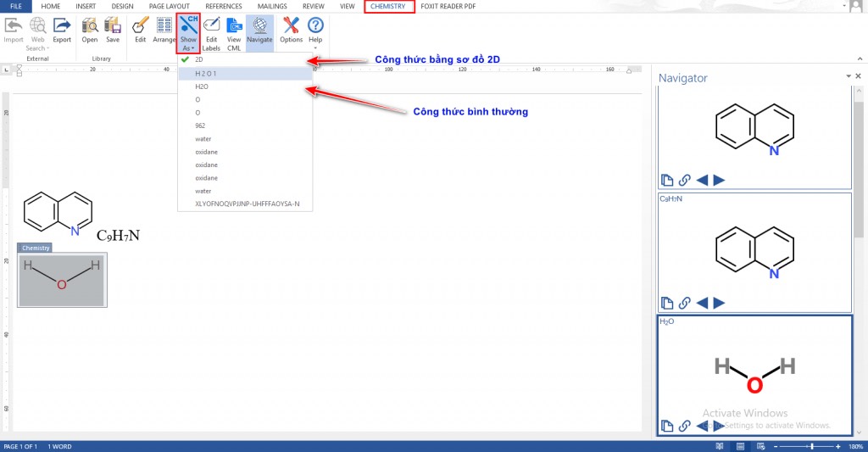Screen dimensions: 868x452
Task: Select the CHEMISTRY ribbon tab
Action: pyautogui.click(x=388, y=6)
